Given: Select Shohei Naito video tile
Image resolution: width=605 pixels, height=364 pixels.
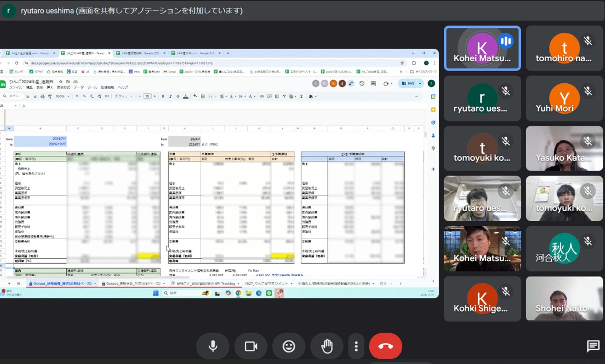Looking at the screenshot, I should tap(564, 299).
